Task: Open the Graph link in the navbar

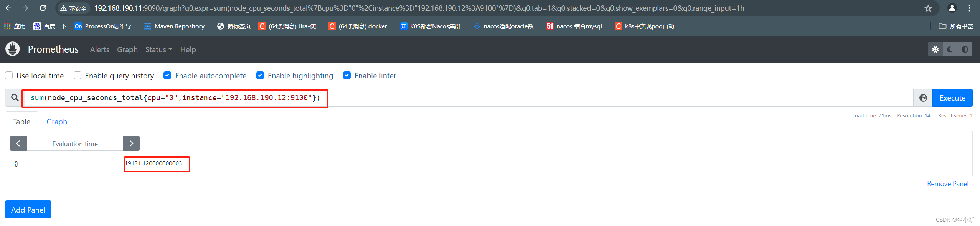Action: tap(127, 49)
